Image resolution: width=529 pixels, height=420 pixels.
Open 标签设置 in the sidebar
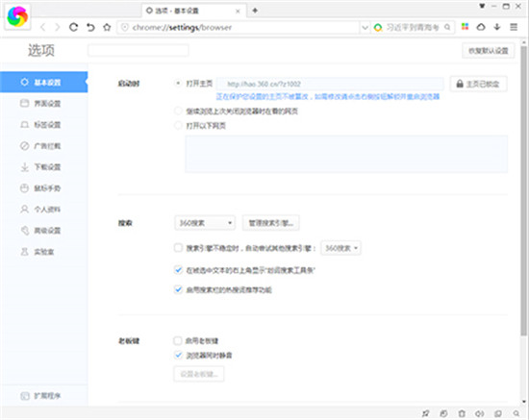coord(44,125)
